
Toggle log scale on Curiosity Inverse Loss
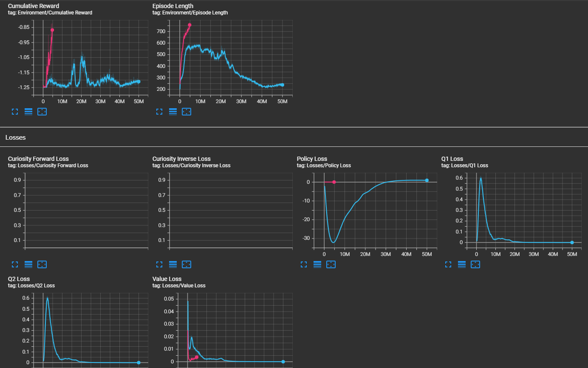(173, 264)
